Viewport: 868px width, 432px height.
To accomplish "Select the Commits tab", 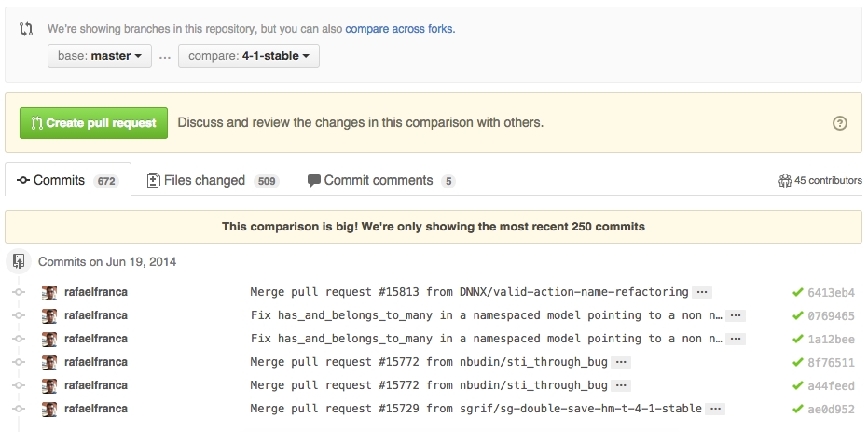I will pyautogui.click(x=68, y=180).
